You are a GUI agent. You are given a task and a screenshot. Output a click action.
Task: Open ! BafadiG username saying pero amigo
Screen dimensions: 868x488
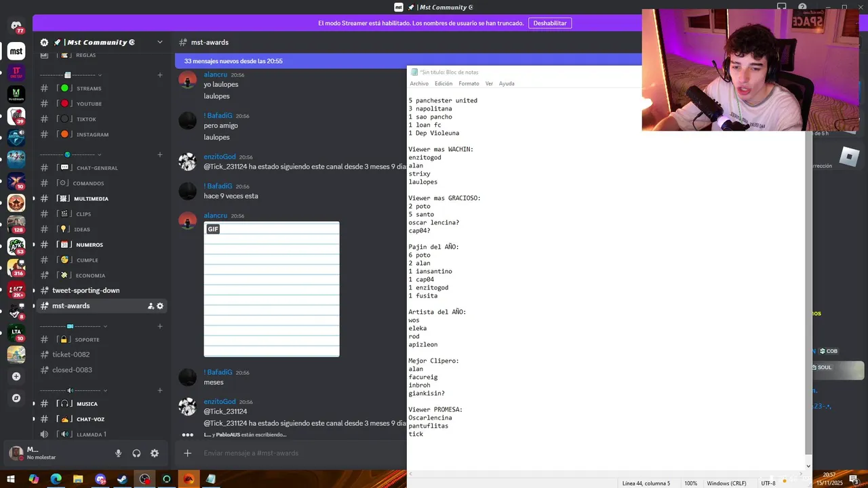[x=218, y=116]
